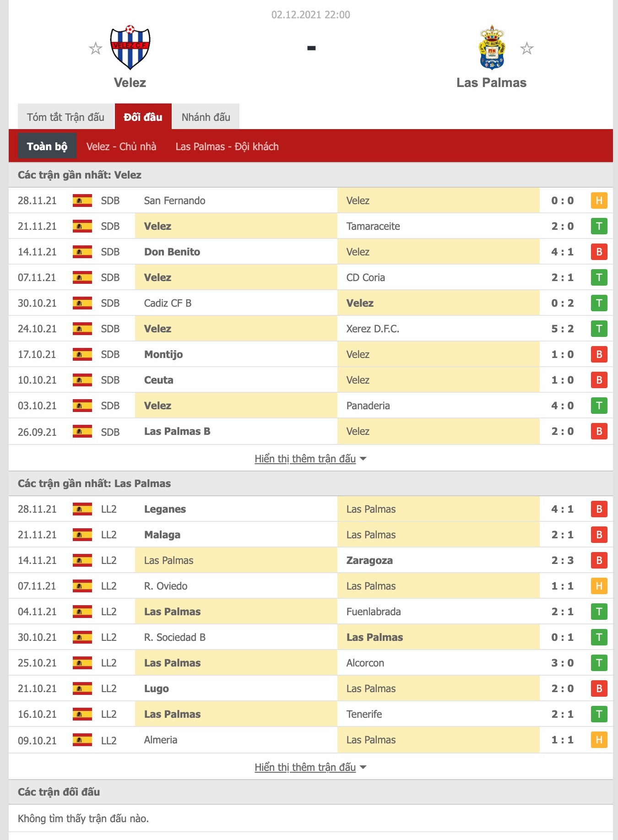Open Panaderia opponent name
The width and height of the screenshot is (618, 840).
click(x=368, y=406)
